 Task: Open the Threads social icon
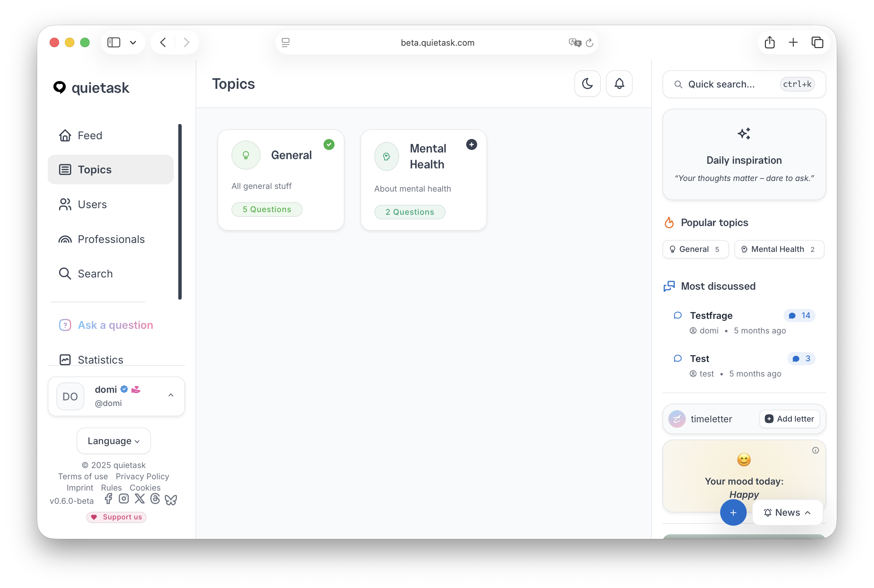(155, 499)
